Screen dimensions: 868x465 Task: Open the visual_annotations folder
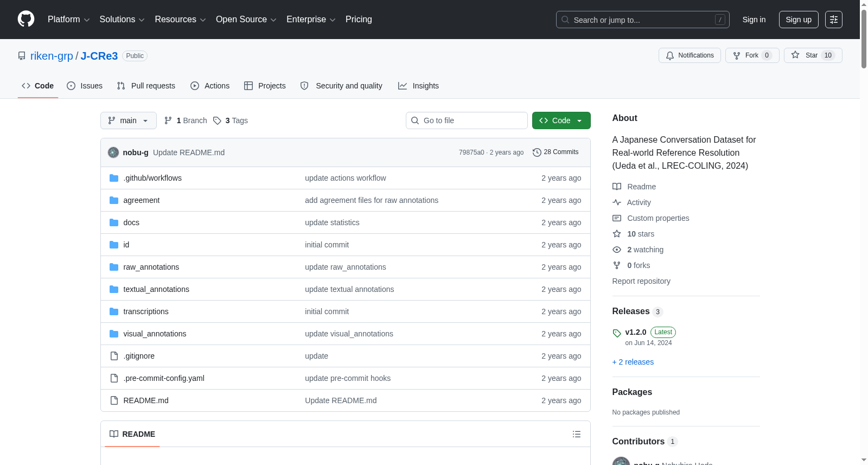click(155, 334)
